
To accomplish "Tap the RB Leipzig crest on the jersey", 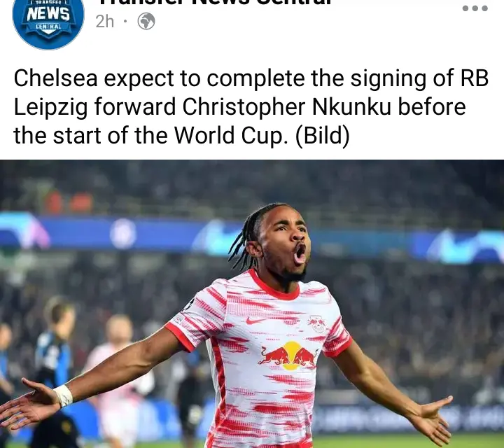I will 316,323.
